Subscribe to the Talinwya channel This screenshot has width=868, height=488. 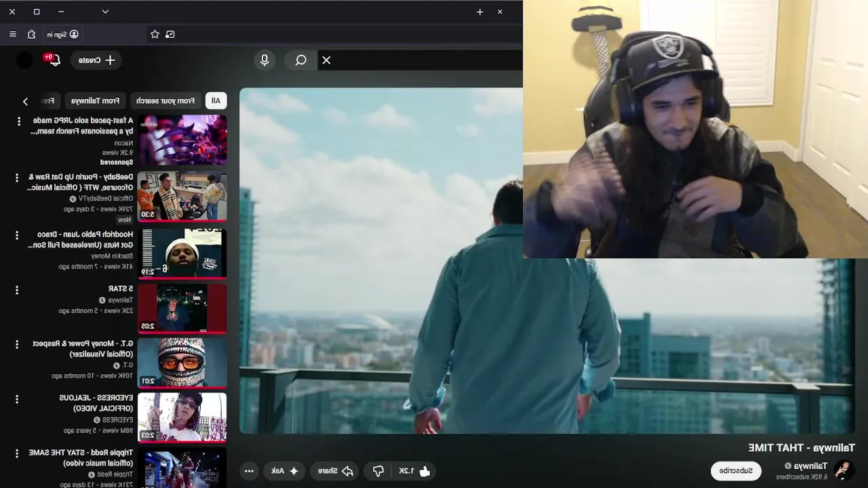(736, 470)
